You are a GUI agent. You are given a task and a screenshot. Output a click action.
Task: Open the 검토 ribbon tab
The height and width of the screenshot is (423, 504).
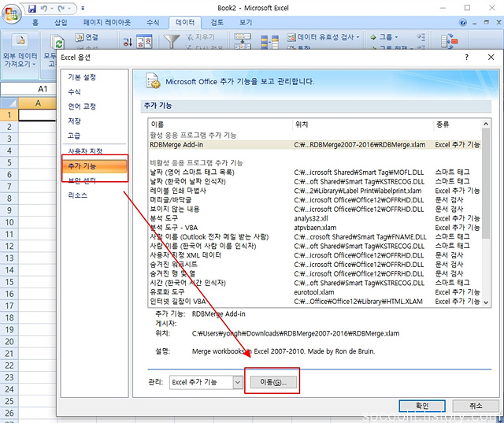point(217,23)
